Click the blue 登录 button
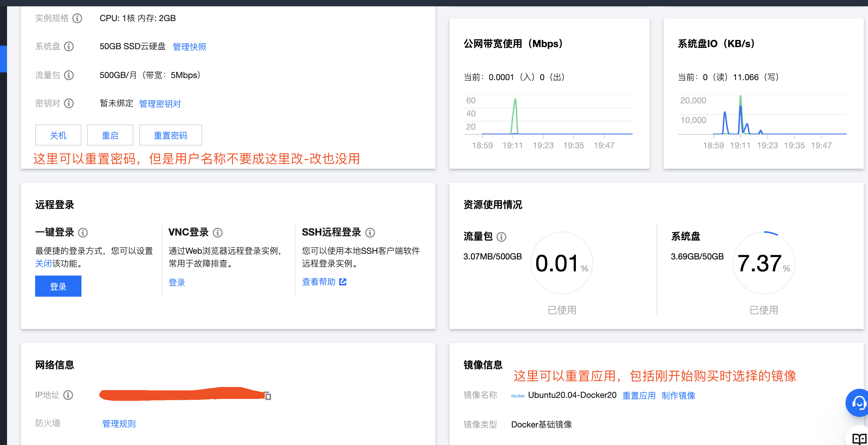 (x=58, y=286)
